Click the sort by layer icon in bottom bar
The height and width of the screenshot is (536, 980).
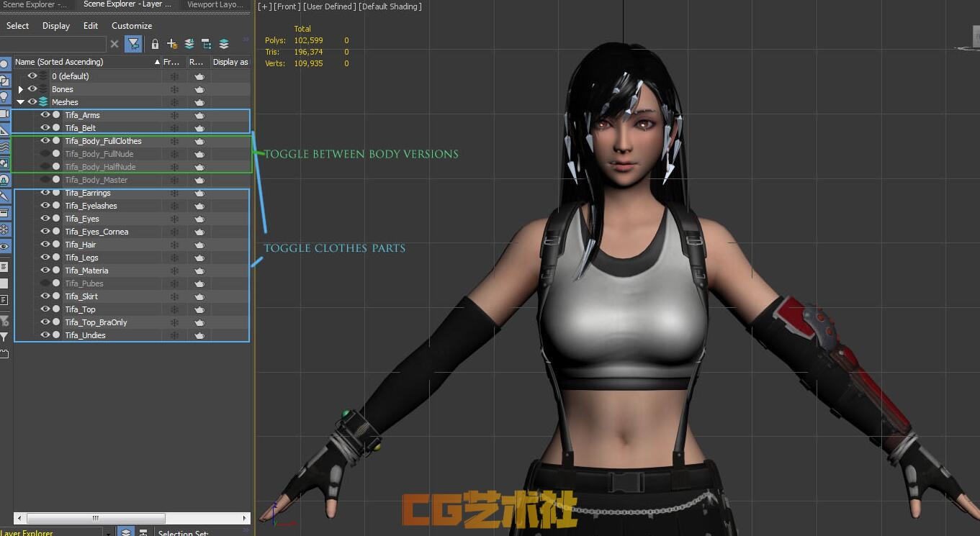click(126, 532)
